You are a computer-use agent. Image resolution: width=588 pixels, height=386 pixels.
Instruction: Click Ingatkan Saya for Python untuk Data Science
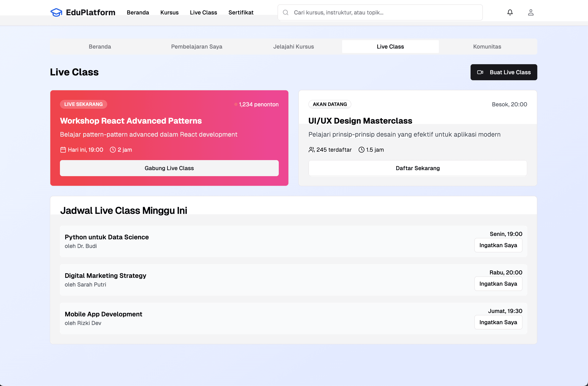pyautogui.click(x=498, y=245)
